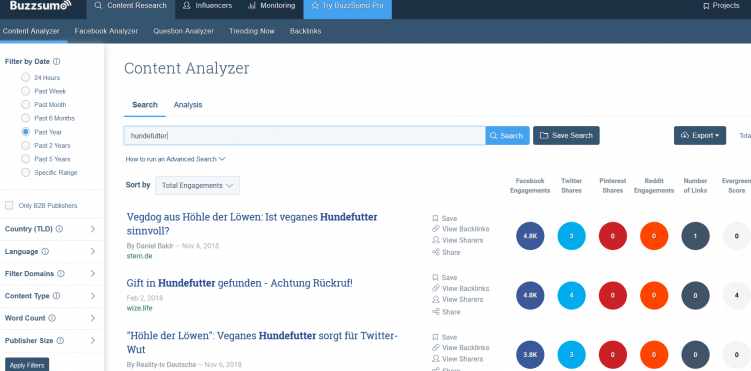Open the Export dropdown
Viewport: 751px width, 371px height.
700,135
